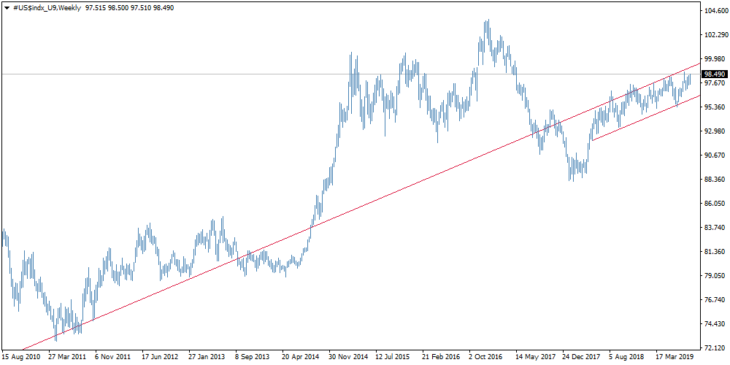Select the OHLC values in the chart header
Screen dimensions: 730x365
130,8
